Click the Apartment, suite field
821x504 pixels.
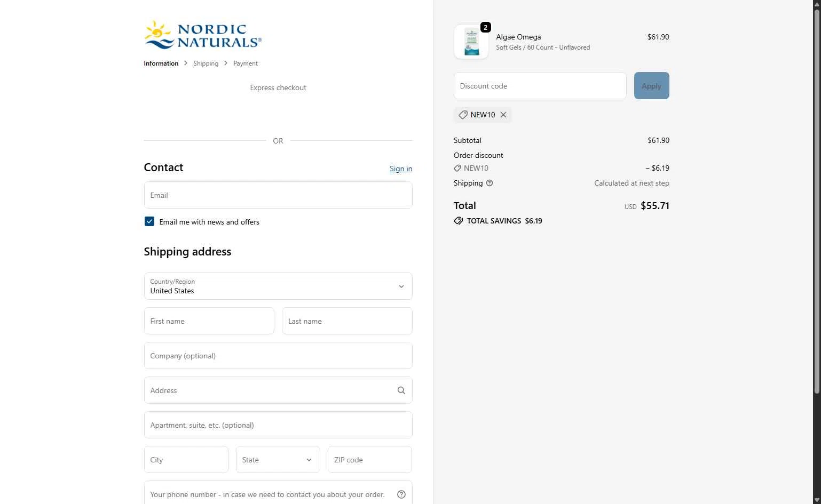(x=278, y=425)
